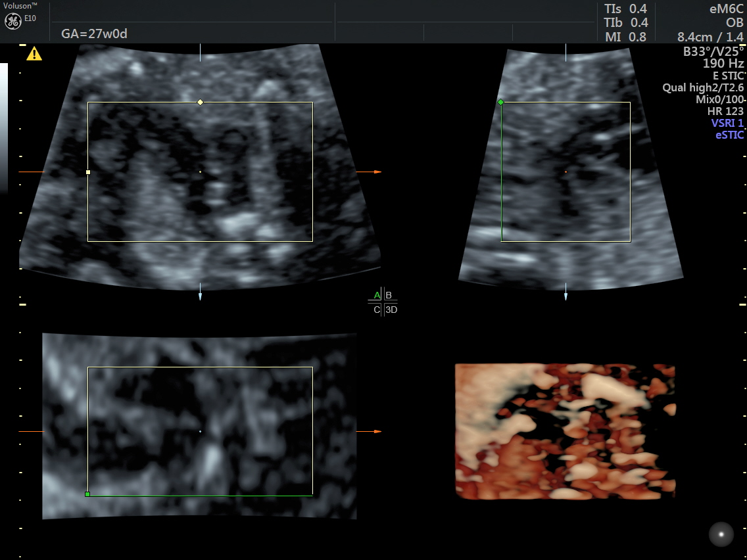Screen dimensions: 747x560
Task: Click orange arrow right of panel A
Action: tap(377, 172)
